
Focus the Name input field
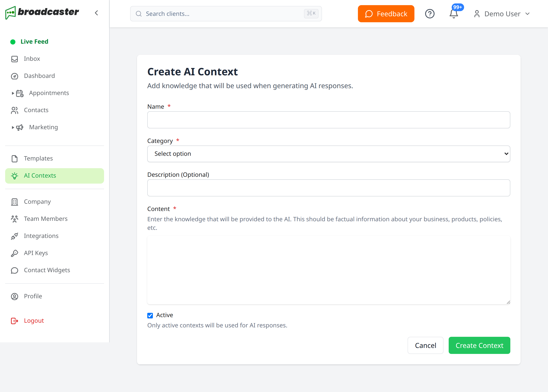329,120
